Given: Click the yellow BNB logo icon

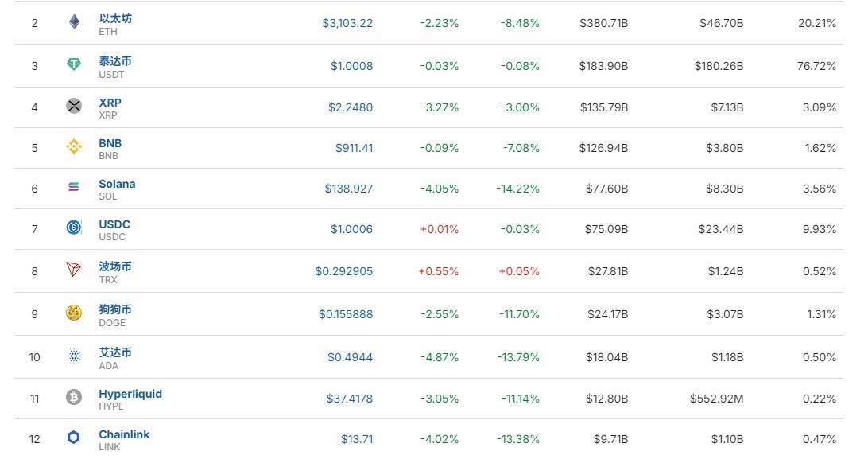Looking at the screenshot, I should point(74,147).
